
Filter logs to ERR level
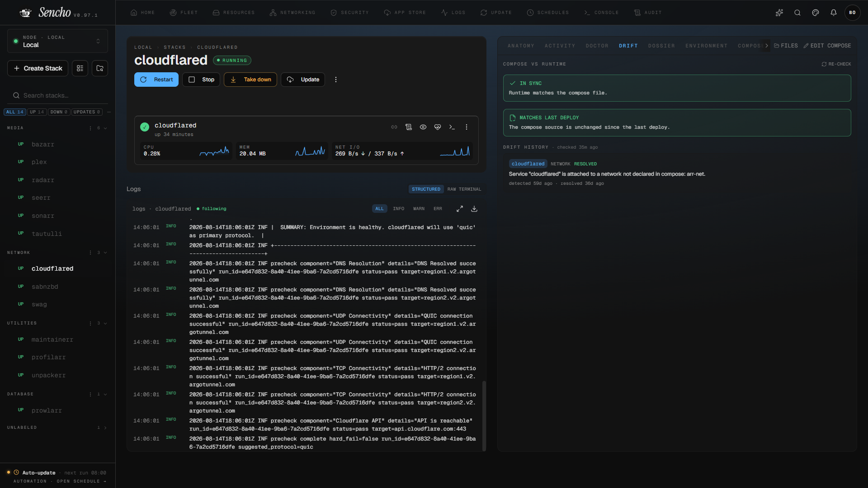[438, 209]
